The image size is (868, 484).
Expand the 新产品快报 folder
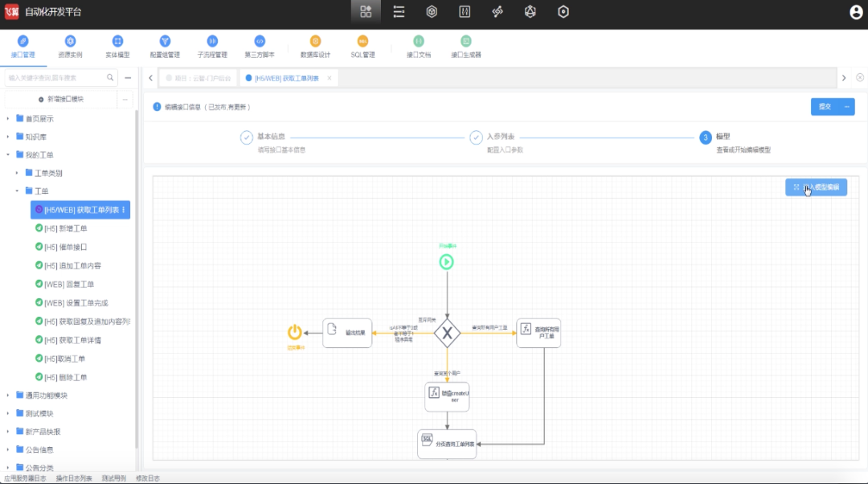point(8,432)
